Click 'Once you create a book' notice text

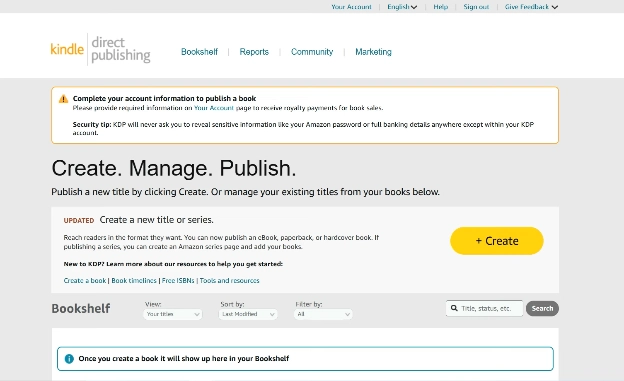coord(183,359)
